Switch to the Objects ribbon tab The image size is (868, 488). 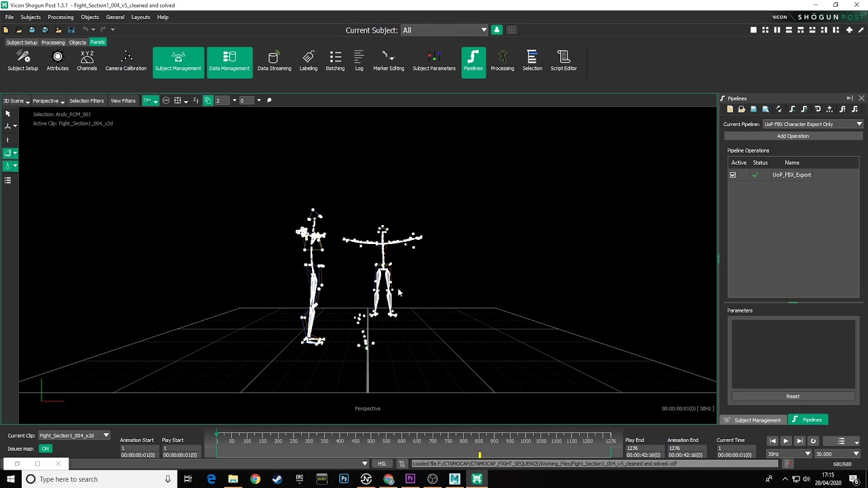click(x=77, y=43)
